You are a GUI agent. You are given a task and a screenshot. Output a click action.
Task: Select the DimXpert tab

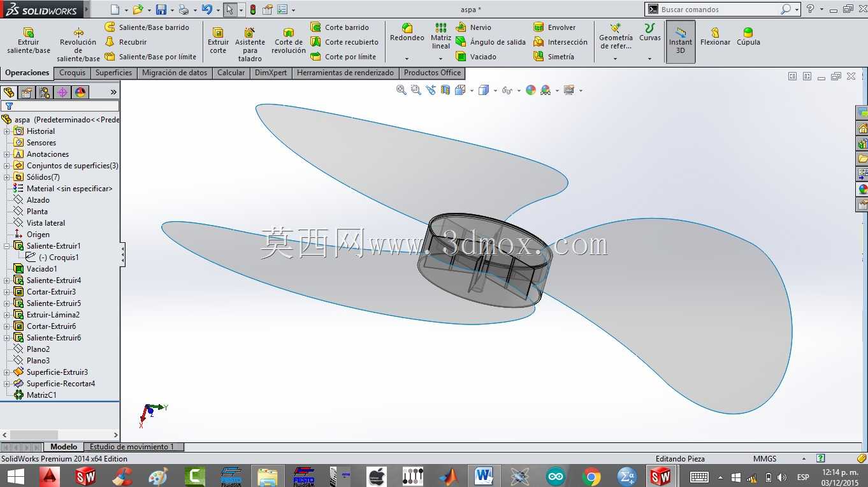(271, 73)
